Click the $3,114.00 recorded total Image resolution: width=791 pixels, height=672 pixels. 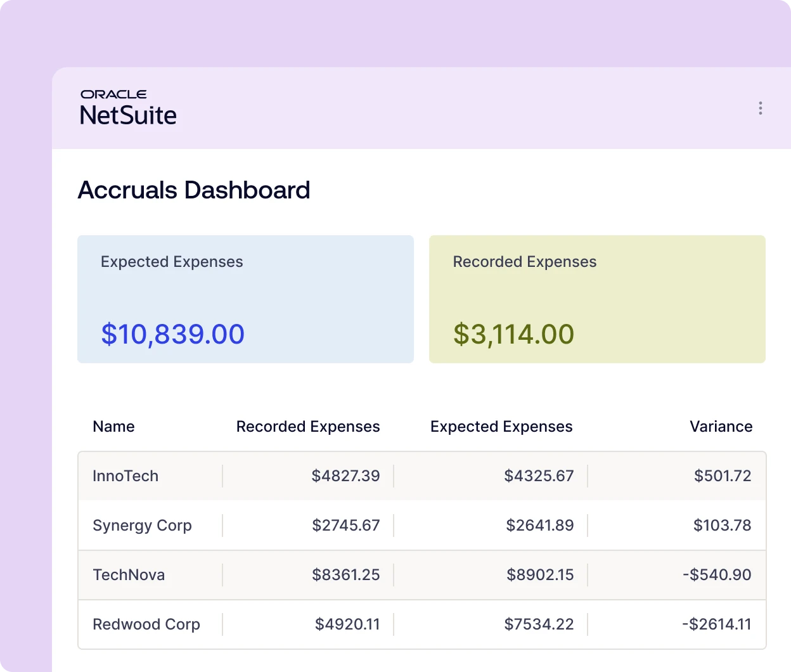[513, 334]
